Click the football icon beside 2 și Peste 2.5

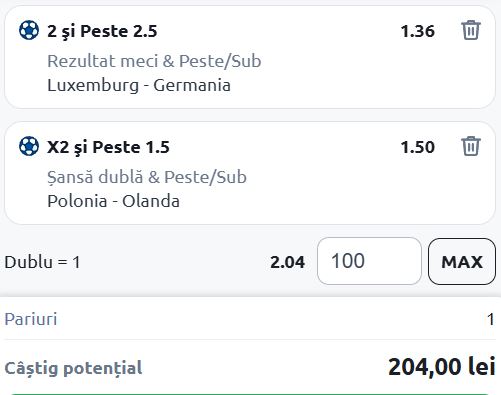(x=29, y=30)
